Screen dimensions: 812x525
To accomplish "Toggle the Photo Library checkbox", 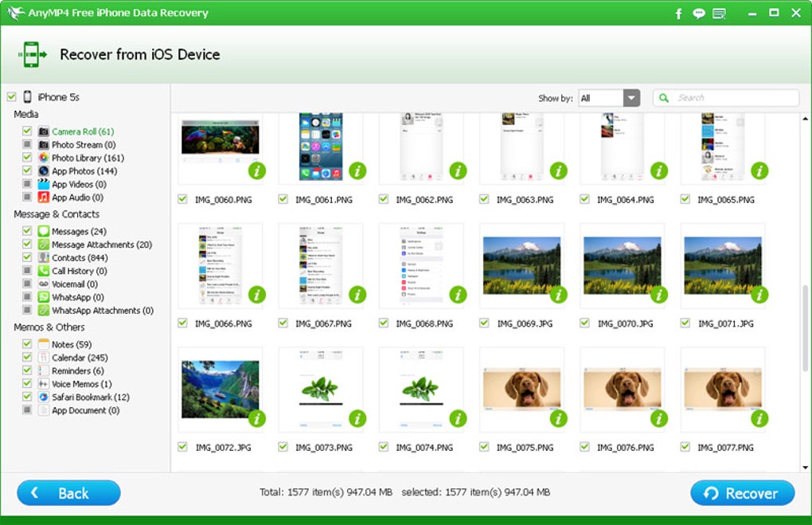I will coord(27,157).
